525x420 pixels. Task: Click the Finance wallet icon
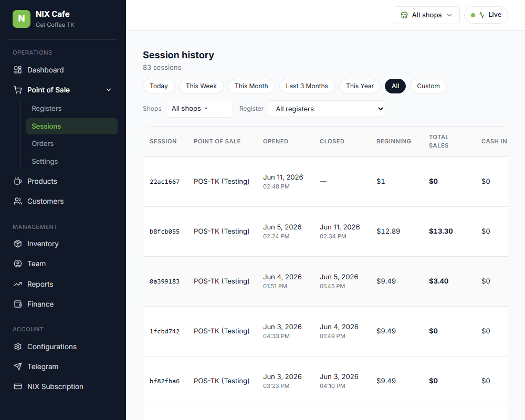pos(18,304)
